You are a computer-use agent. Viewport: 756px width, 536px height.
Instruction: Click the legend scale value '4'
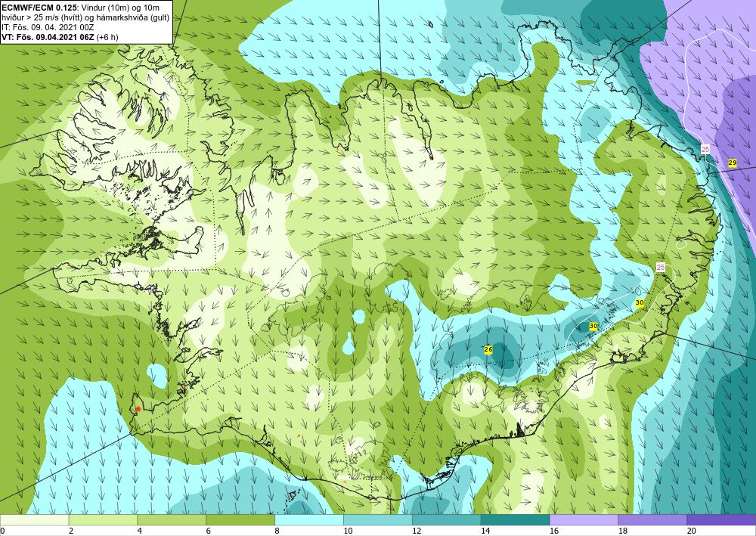pyautogui.click(x=139, y=531)
